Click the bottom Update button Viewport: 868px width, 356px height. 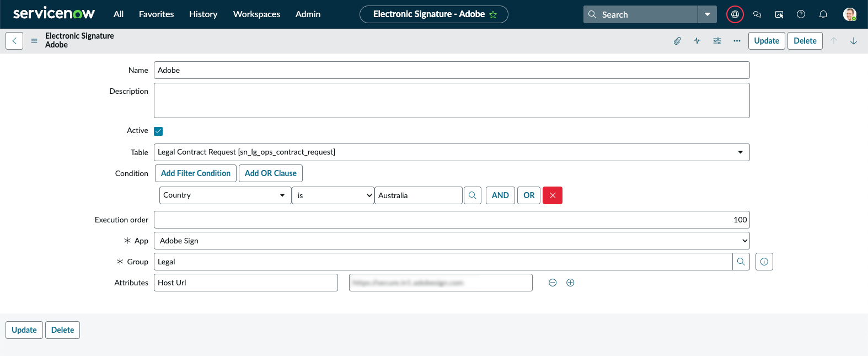[24, 330]
